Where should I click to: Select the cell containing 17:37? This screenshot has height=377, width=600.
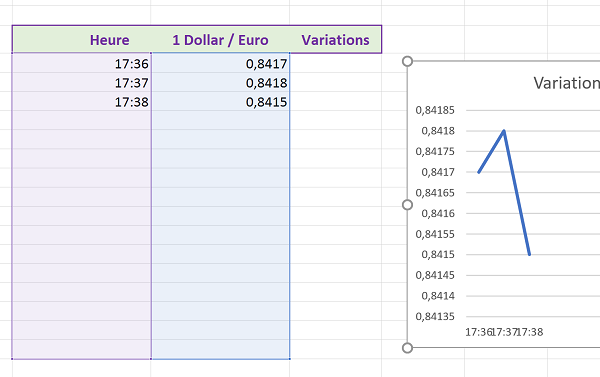pos(82,83)
